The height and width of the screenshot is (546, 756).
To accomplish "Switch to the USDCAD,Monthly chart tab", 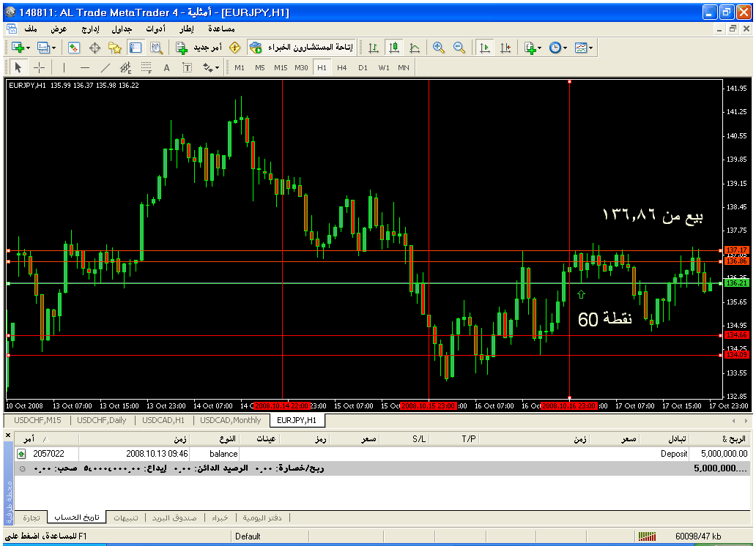I will tap(231, 420).
